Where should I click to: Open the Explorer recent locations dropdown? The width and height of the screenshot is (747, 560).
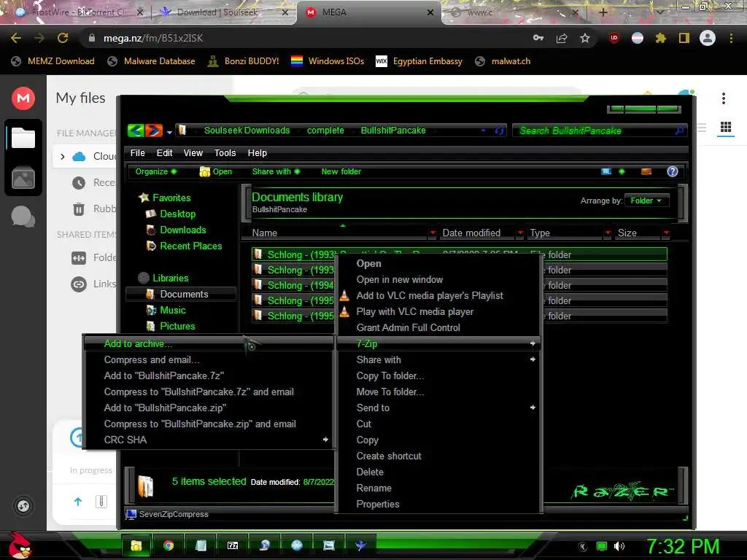169,131
